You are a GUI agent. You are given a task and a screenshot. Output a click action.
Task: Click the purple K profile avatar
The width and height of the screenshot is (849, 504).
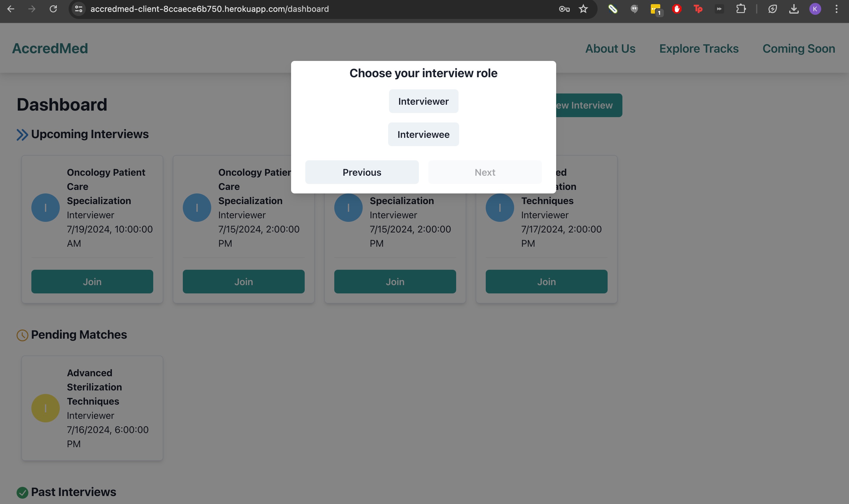click(x=815, y=9)
